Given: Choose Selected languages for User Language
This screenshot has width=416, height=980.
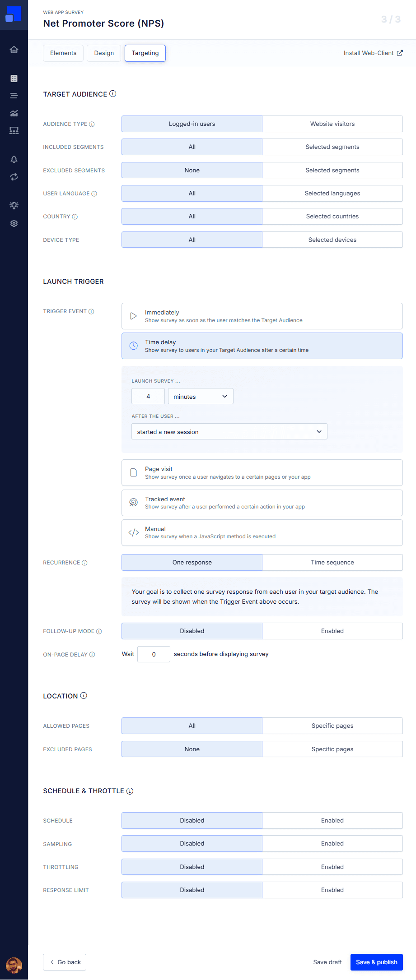Looking at the screenshot, I should coord(332,194).
